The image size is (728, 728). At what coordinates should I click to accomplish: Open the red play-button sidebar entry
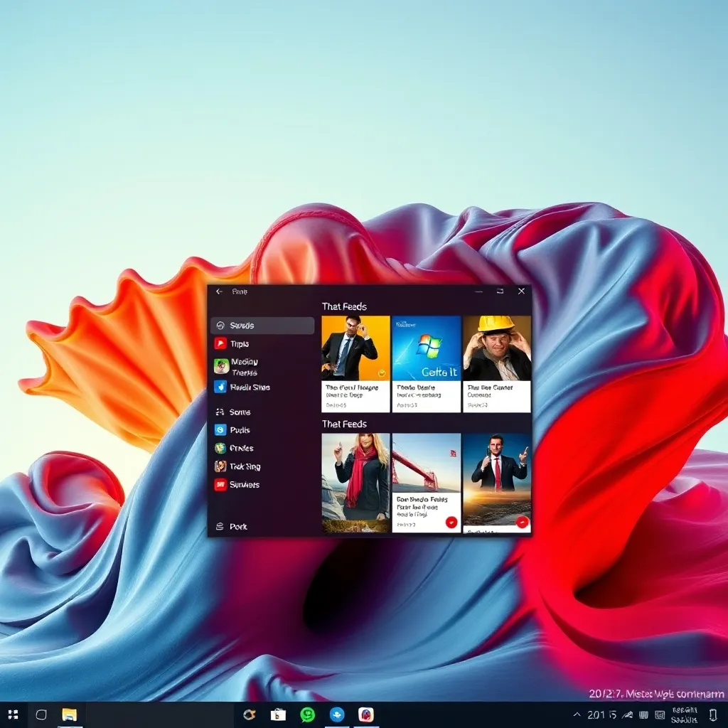232,343
